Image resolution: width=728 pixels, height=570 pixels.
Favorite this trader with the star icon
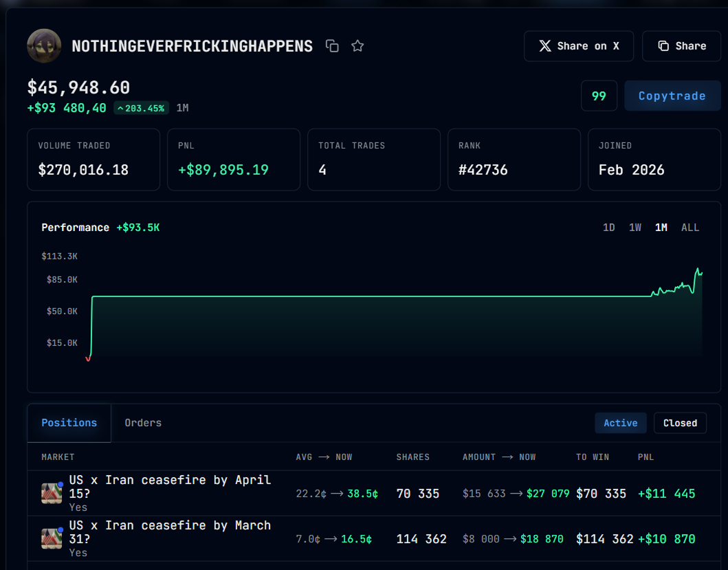[x=357, y=46]
